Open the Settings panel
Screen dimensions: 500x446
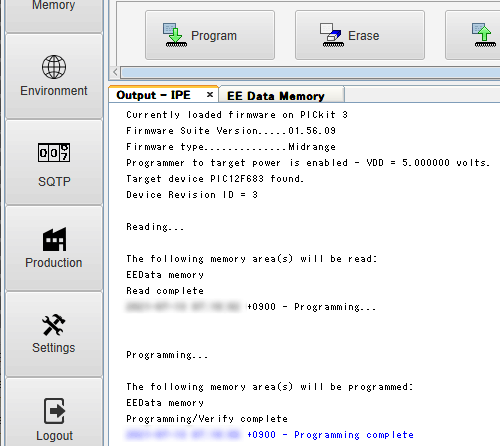pyautogui.click(x=54, y=334)
